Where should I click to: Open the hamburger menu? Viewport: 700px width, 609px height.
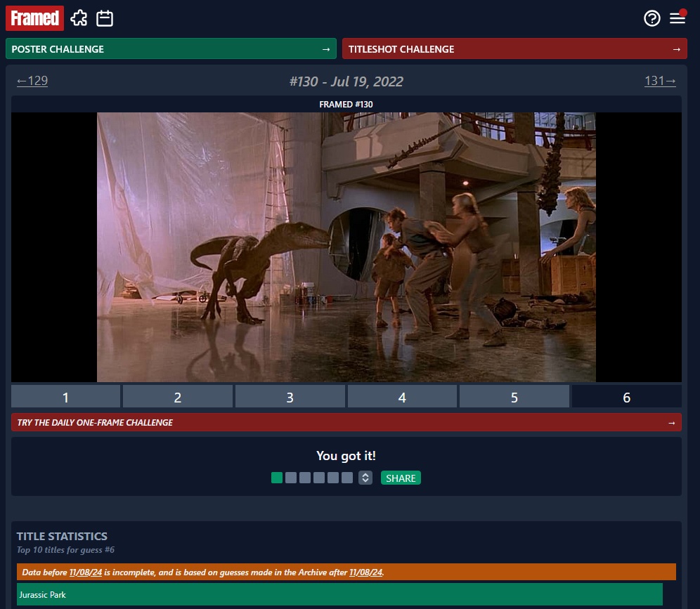678,18
